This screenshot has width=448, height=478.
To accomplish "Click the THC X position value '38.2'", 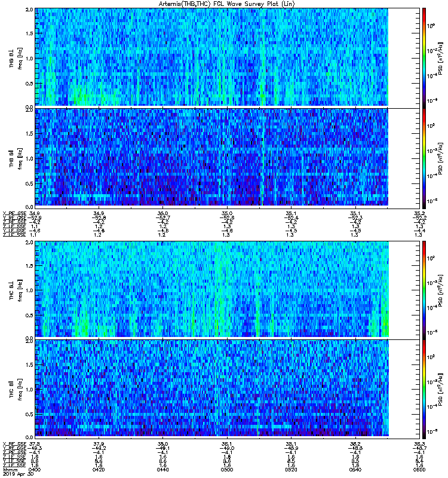I will pyautogui.click(x=355, y=444).
